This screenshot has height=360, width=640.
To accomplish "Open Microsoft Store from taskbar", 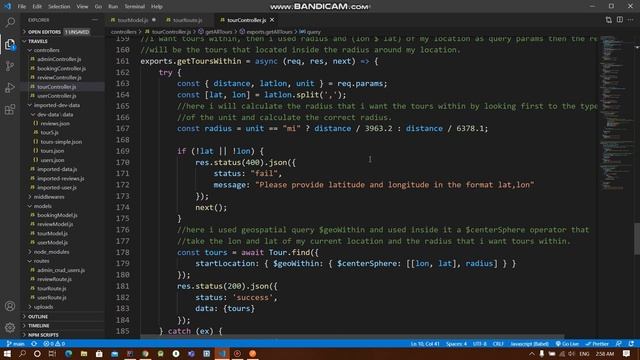I will pos(99,353).
